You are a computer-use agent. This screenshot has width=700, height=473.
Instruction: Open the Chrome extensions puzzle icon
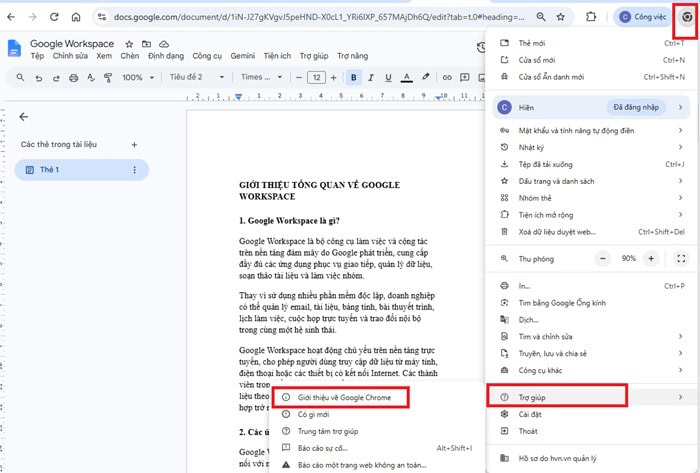[591, 17]
